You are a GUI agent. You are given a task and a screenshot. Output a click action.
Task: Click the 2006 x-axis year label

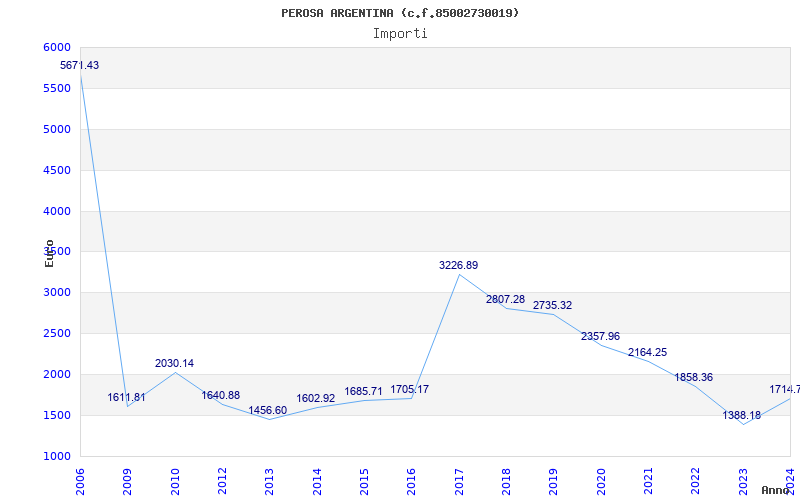point(80,481)
